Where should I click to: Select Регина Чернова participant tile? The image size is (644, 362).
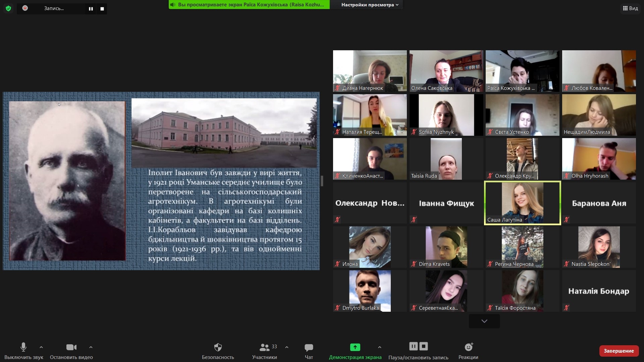(523, 247)
